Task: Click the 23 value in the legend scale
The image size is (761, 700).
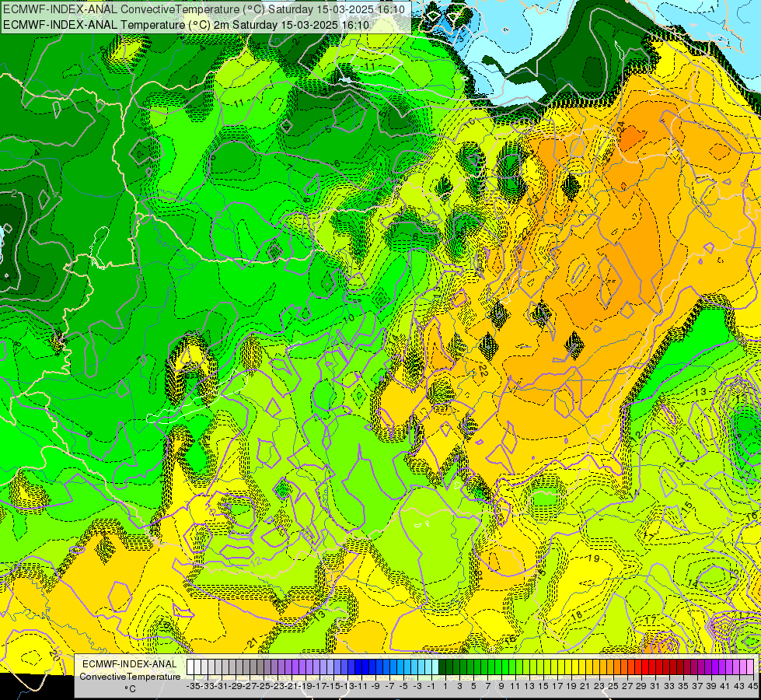Action: [x=599, y=686]
